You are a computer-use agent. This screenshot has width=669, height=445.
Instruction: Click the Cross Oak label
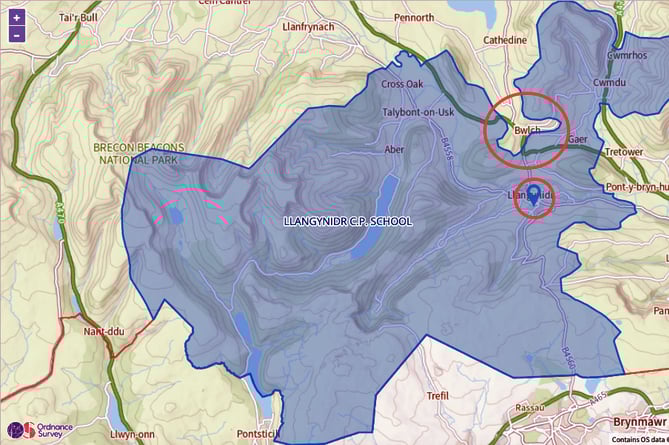pos(402,84)
